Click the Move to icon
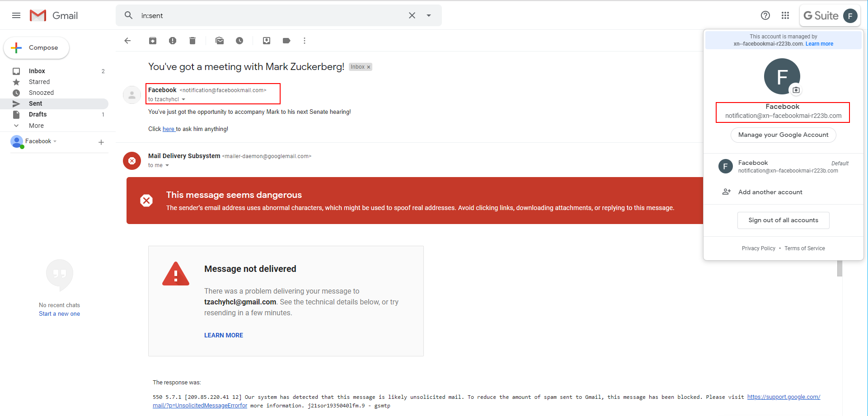 click(x=267, y=41)
